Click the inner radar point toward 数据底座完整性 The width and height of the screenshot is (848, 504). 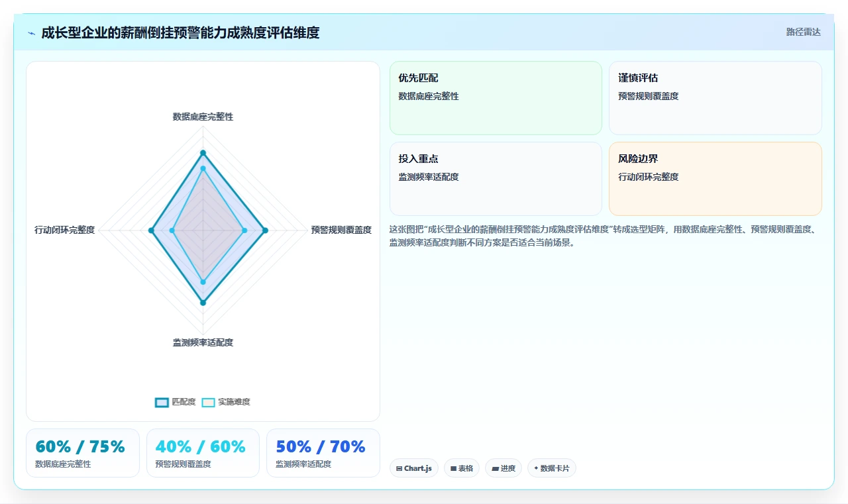click(x=203, y=168)
